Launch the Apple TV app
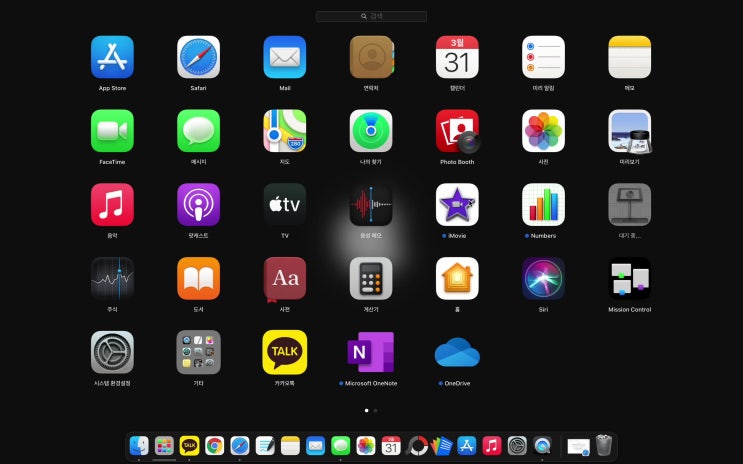 285,205
